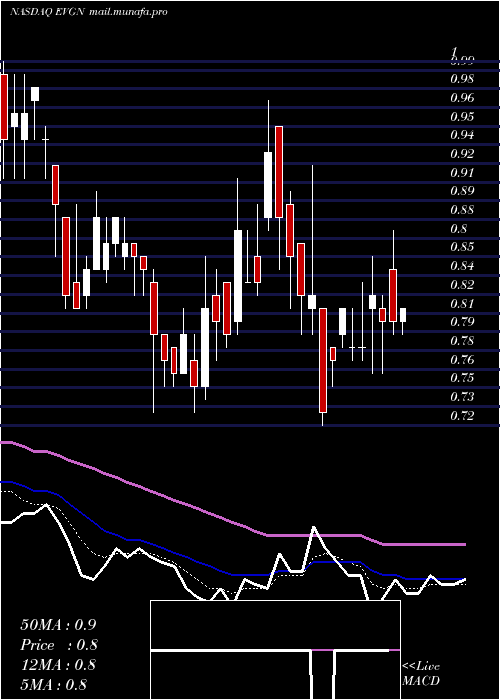
Task: Click the 0.81 price axis label
Action: (x=462, y=304)
